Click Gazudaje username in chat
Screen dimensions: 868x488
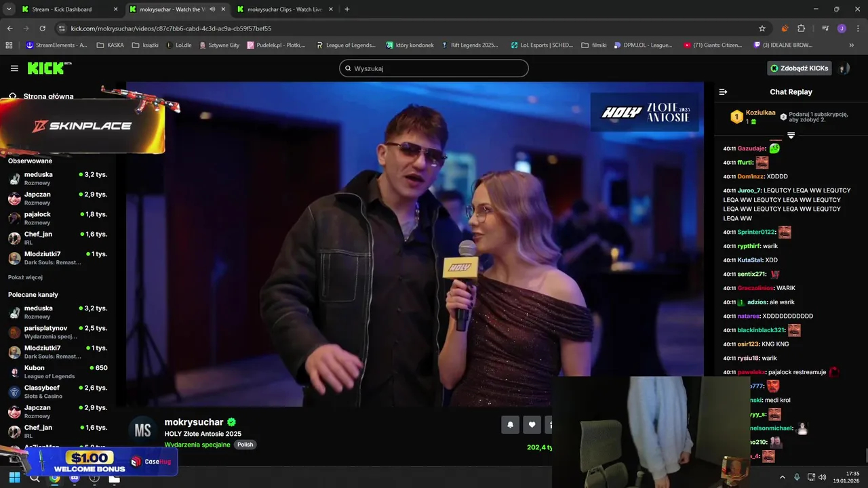(751, 148)
